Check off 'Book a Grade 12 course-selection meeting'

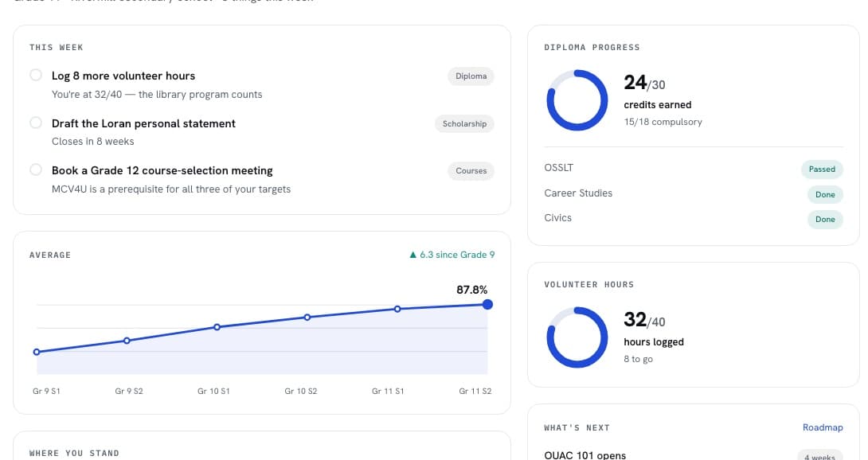[36, 170]
